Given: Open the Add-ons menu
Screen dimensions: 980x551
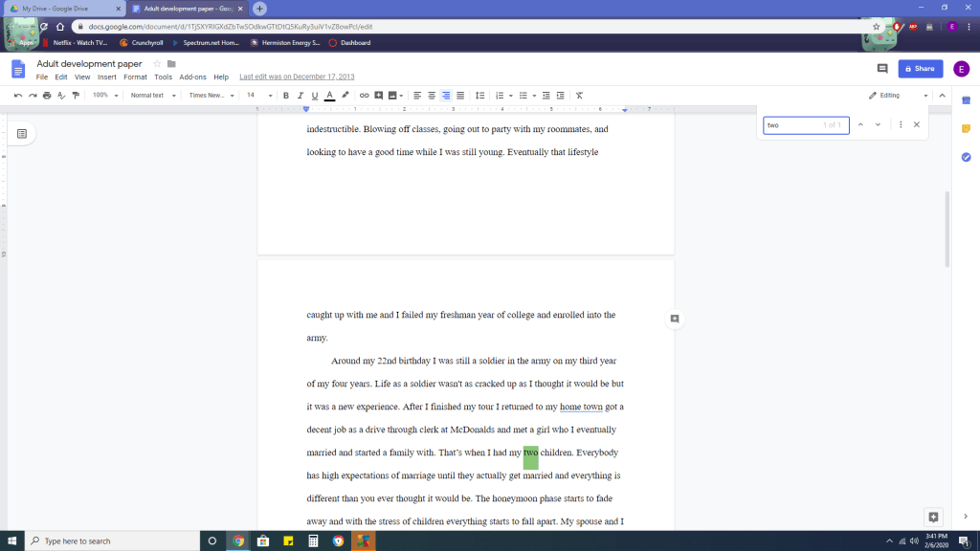Looking at the screenshot, I should (x=192, y=77).
